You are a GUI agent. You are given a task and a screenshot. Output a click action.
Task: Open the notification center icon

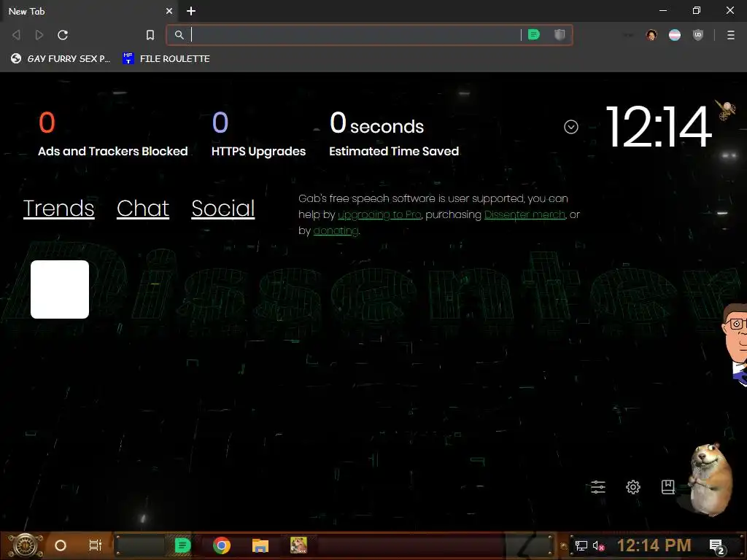coord(717,547)
